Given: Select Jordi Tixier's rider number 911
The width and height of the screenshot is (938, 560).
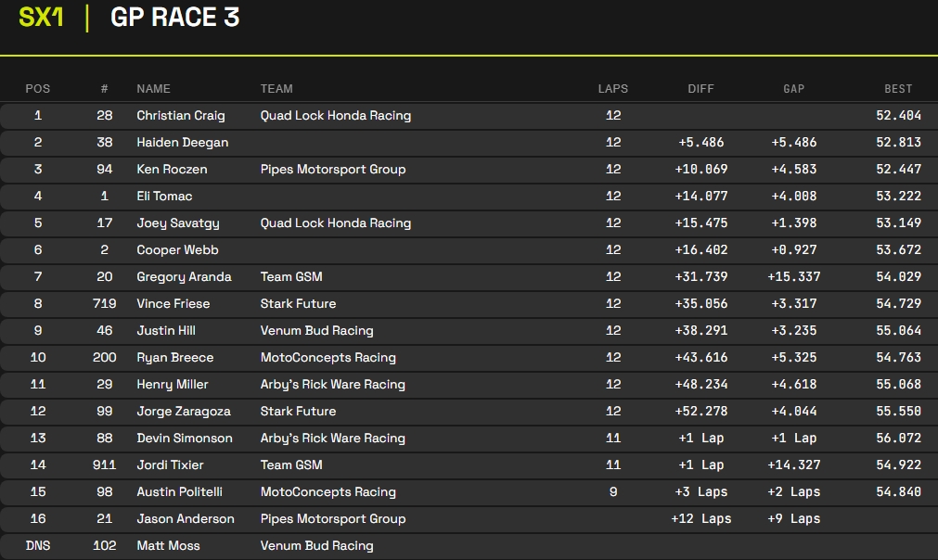Looking at the screenshot, I should [x=105, y=465].
